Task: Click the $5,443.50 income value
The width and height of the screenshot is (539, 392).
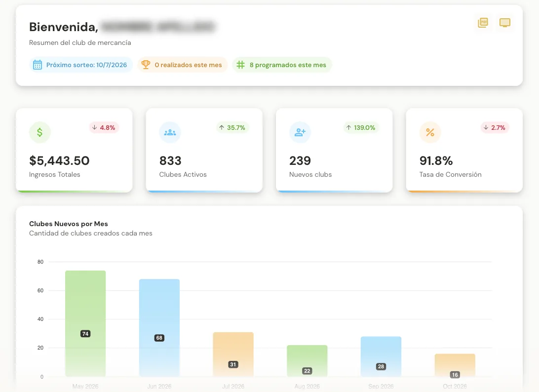Action: click(59, 160)
